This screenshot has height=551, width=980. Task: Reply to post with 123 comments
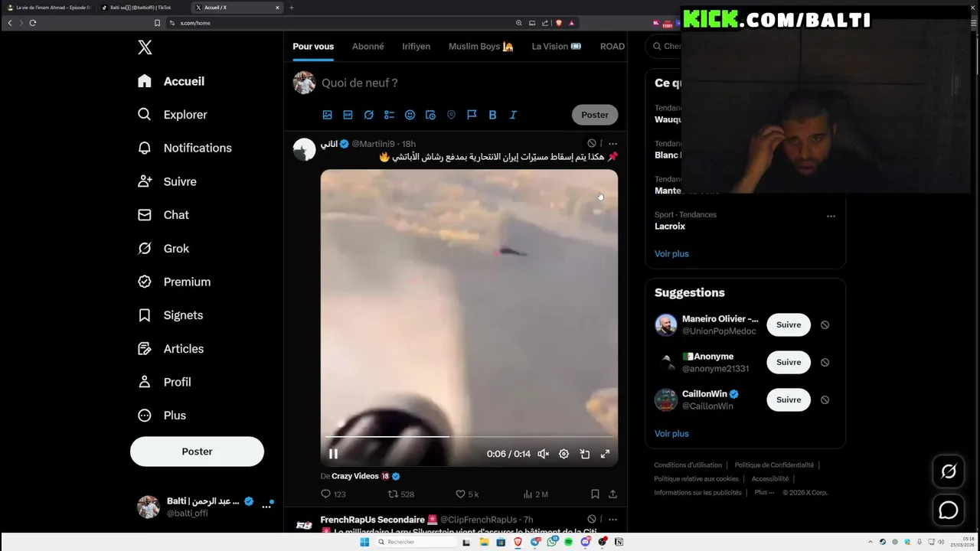point(333,494)
